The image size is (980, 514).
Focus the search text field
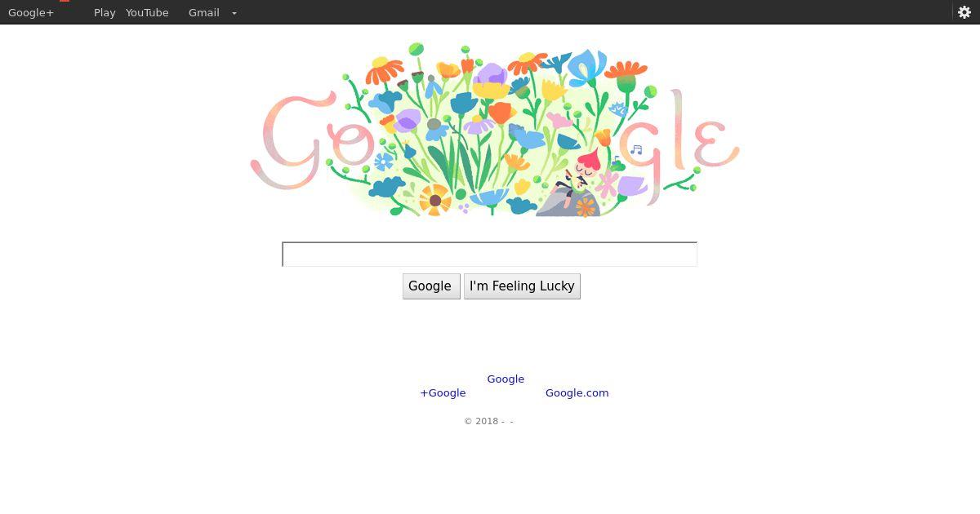click(x=489, y=254)
